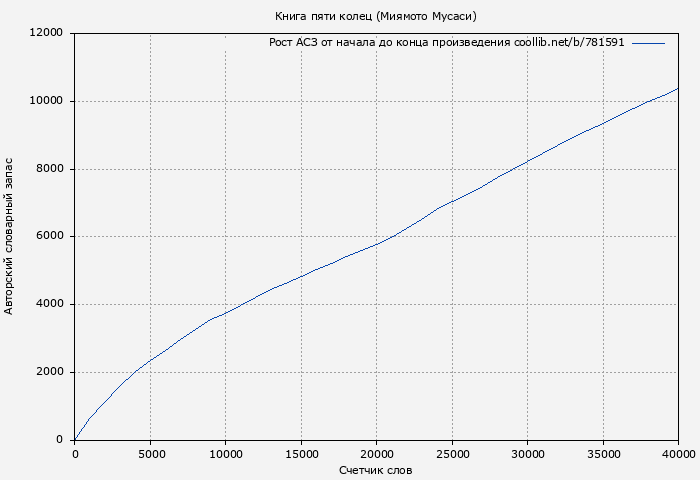This screenshot has height=480, width=700.
Task: Click the 35000 x-axis tick label
Action: [x=603, y=453]
